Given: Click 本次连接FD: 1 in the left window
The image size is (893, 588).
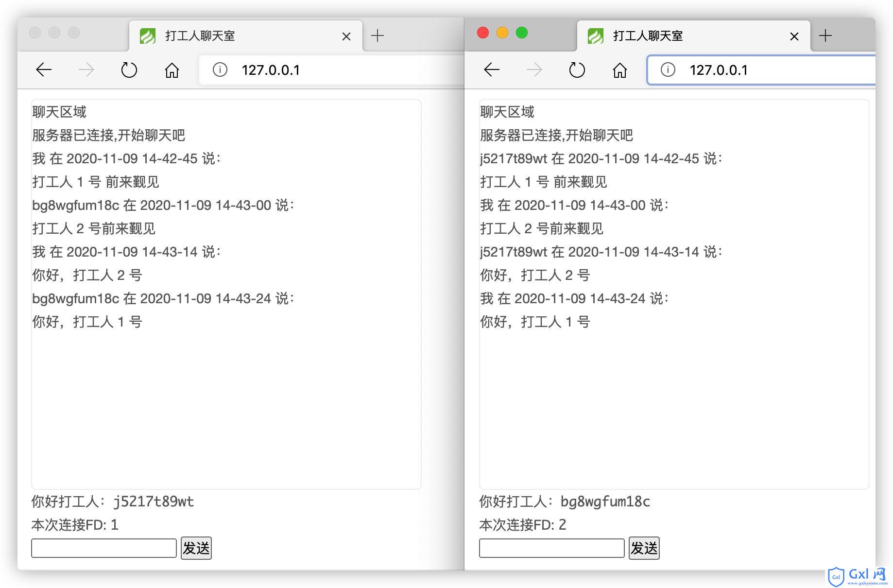Looking at the screenshot, I should (75, 525).
